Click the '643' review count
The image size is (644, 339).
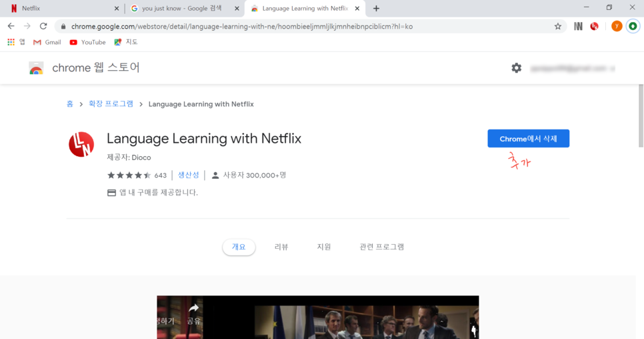[161, 176]
